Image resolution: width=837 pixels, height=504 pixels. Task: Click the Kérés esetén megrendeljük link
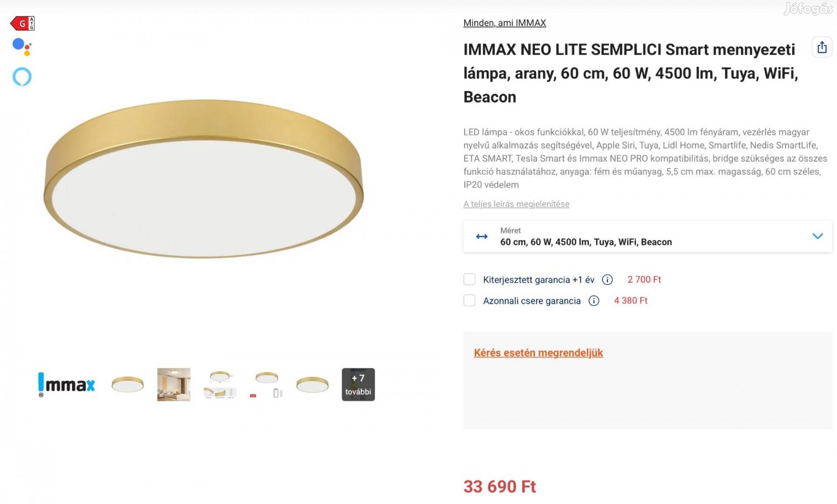tap(538, 353)
